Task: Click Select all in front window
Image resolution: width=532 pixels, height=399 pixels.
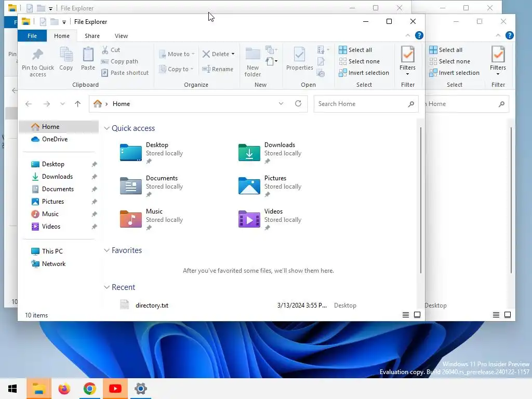Action: 355,50
